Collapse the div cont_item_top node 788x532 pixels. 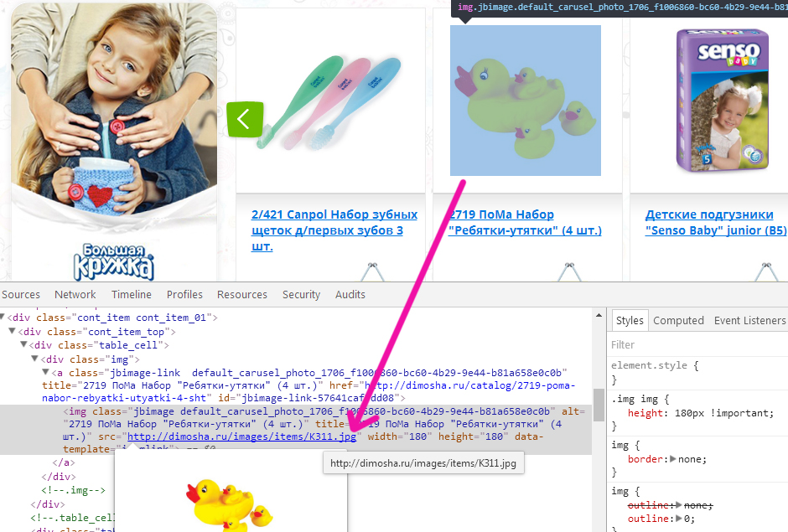pyautogui.click(x=12, y=331)
